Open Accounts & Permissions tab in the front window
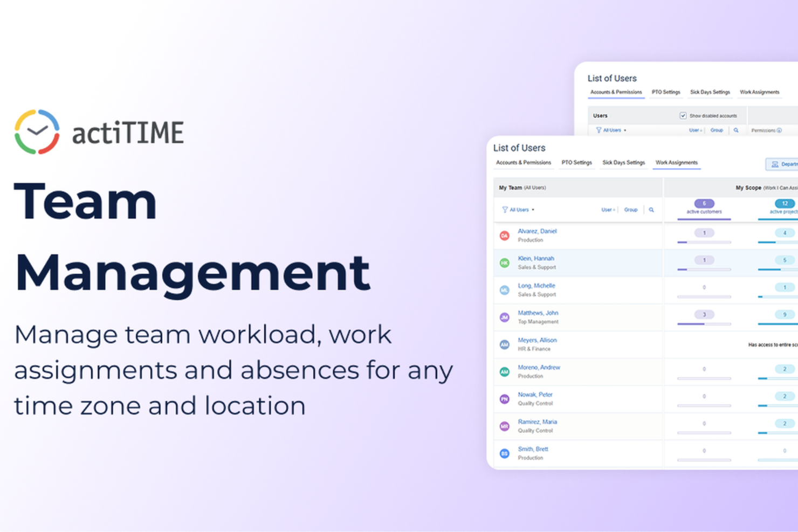 click(x=524, y=163)
